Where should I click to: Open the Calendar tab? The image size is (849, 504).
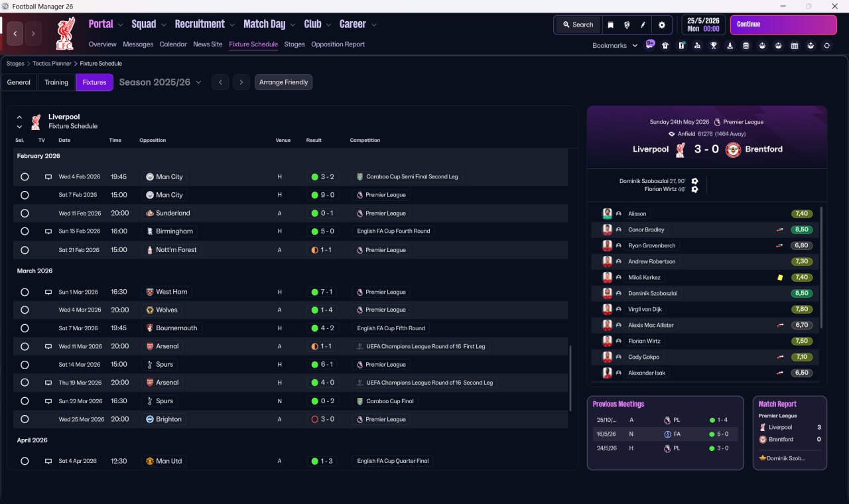point(173,44)
